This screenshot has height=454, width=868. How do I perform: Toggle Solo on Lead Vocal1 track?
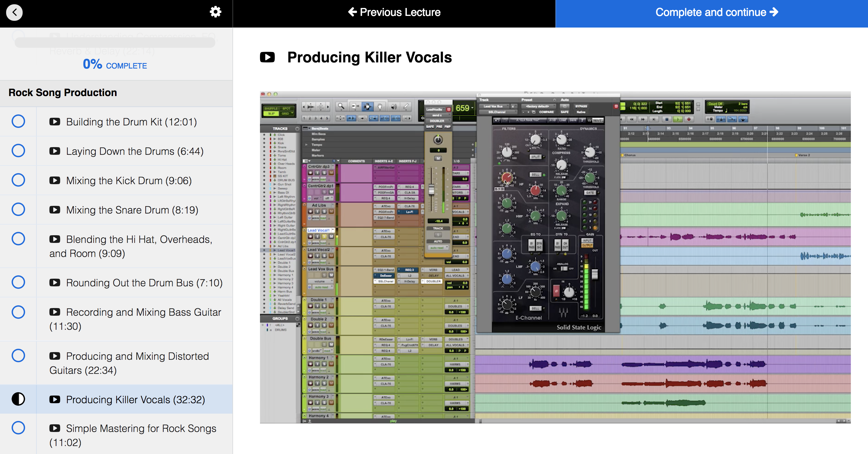click(x=324, y=236)
